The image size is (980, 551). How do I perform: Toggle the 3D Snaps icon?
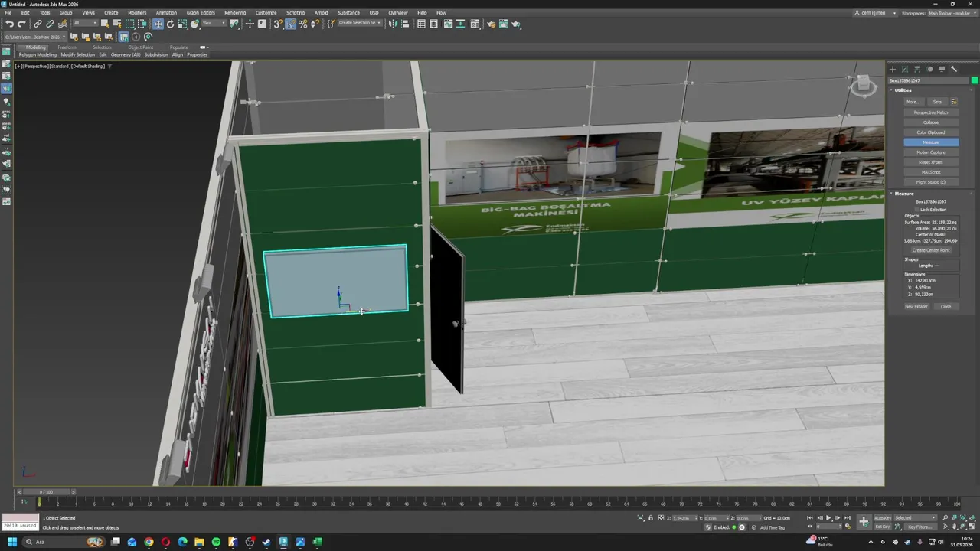[277, 24]
